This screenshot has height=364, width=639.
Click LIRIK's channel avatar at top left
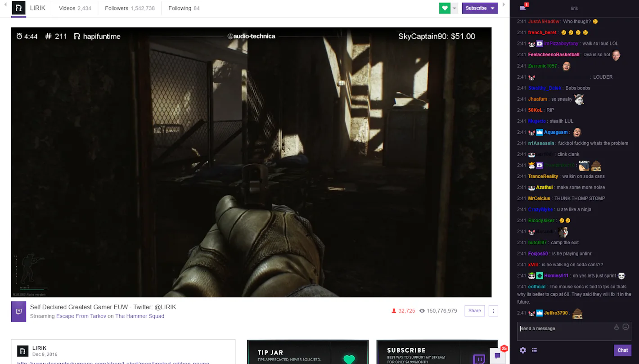(18, 8)
